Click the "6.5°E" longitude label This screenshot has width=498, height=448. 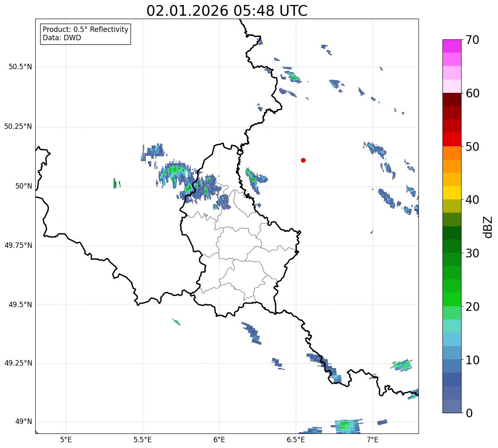[x=296, y=439]
